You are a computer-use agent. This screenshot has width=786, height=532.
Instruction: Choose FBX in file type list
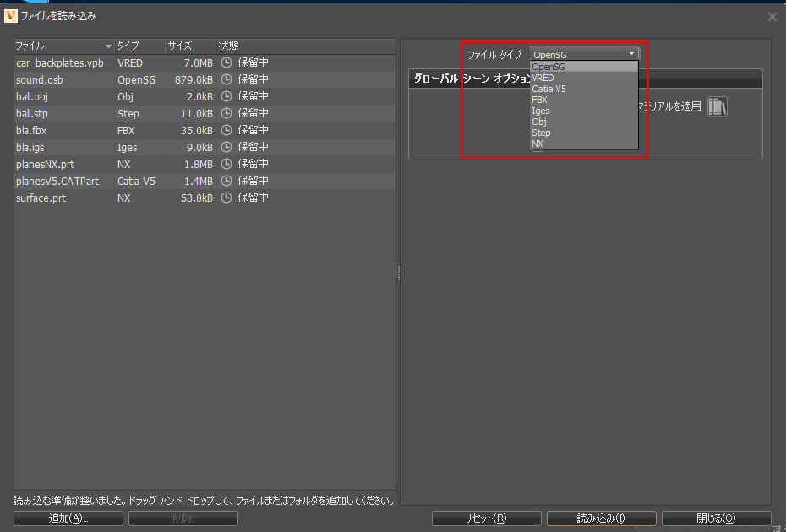[584, 100]
